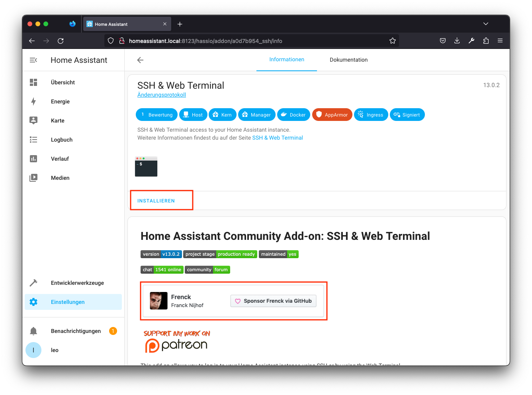Open the Energie lightning bolt icon

pyautogui.click(x=33, y=101)
